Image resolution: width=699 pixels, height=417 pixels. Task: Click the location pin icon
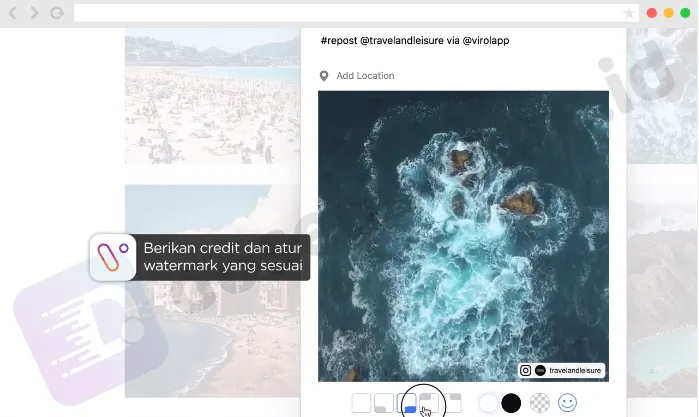[324, 76]
